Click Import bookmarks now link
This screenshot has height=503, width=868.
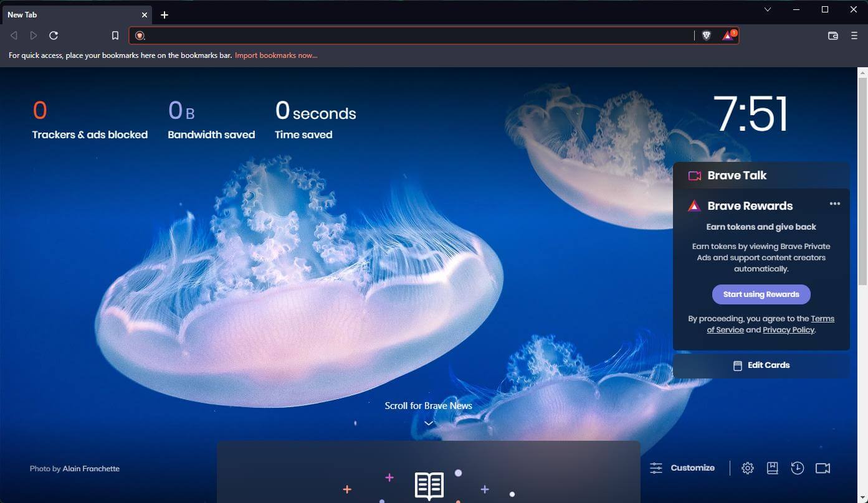(x=276, y=55)
